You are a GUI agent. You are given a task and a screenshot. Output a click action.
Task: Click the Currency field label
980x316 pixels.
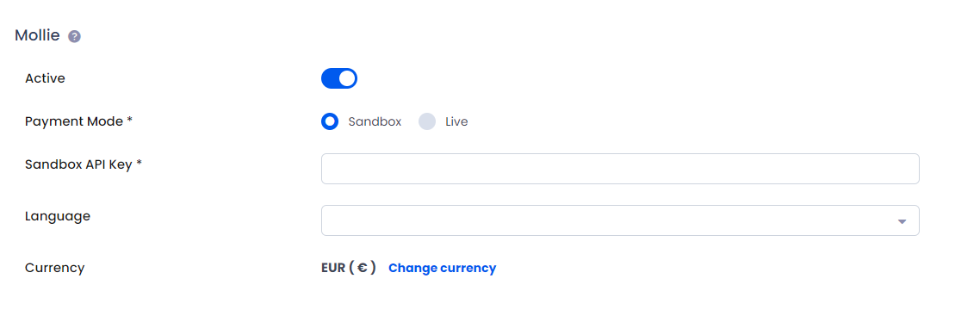(x=55, y=268)
